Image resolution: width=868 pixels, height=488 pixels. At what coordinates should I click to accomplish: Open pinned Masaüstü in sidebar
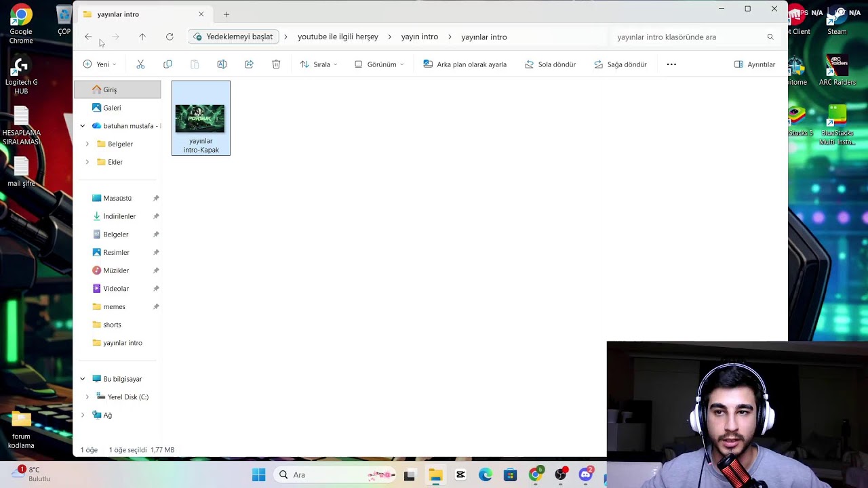tap(117, 198)
